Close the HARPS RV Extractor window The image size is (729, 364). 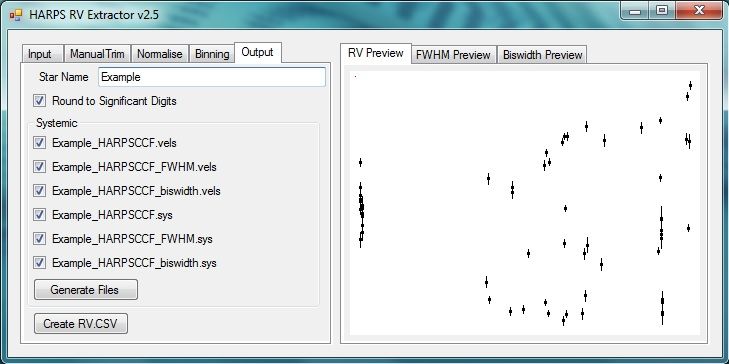pyautogui.click(x=699, y=10)
